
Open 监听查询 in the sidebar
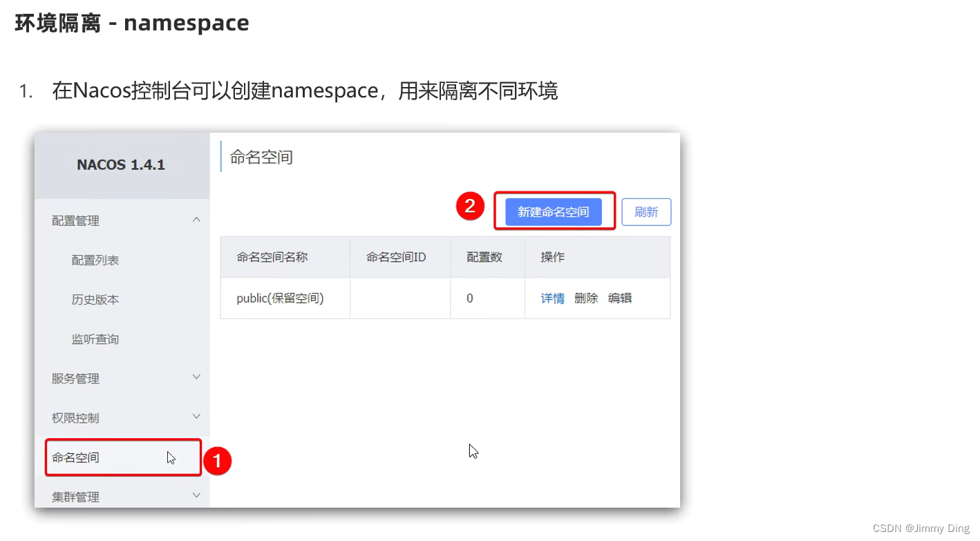[x=95, y=339]
